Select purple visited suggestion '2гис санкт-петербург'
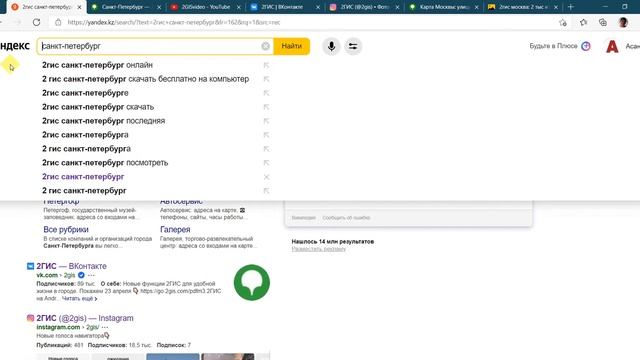Image resolution: width=640 pixels, height=360 pixels. pyautogui.click(x=83, y=177)
